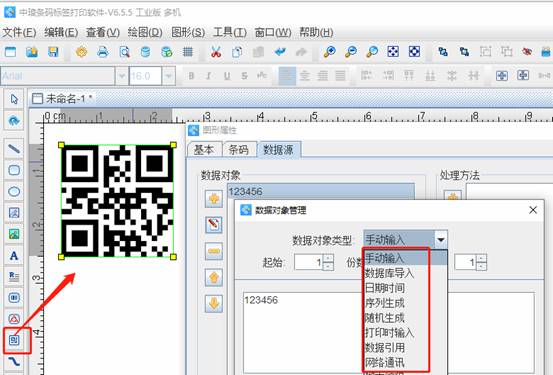Switch to the 基本 tab
This screenshot has height=375, width=553.
point(205,150)
